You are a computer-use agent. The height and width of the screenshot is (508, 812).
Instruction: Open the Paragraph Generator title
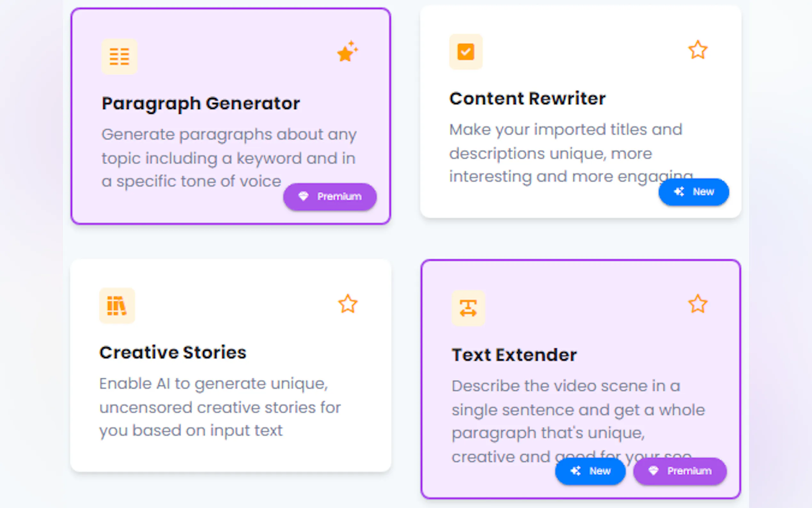(201, 103)
